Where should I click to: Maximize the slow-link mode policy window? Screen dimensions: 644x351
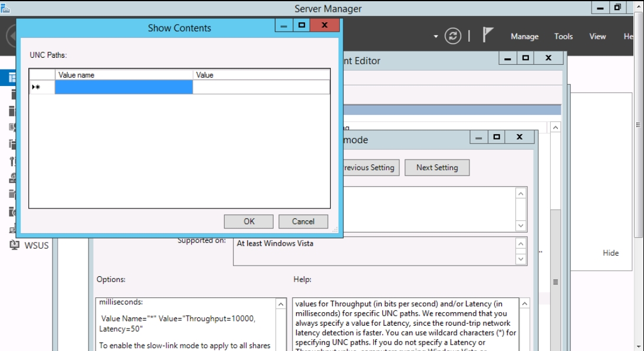(497, 137)
